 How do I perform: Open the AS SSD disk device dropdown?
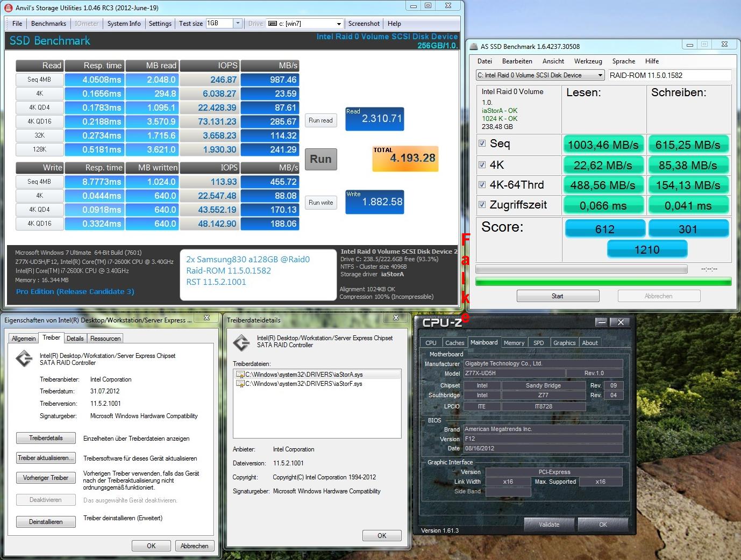(x=600, y=75)
